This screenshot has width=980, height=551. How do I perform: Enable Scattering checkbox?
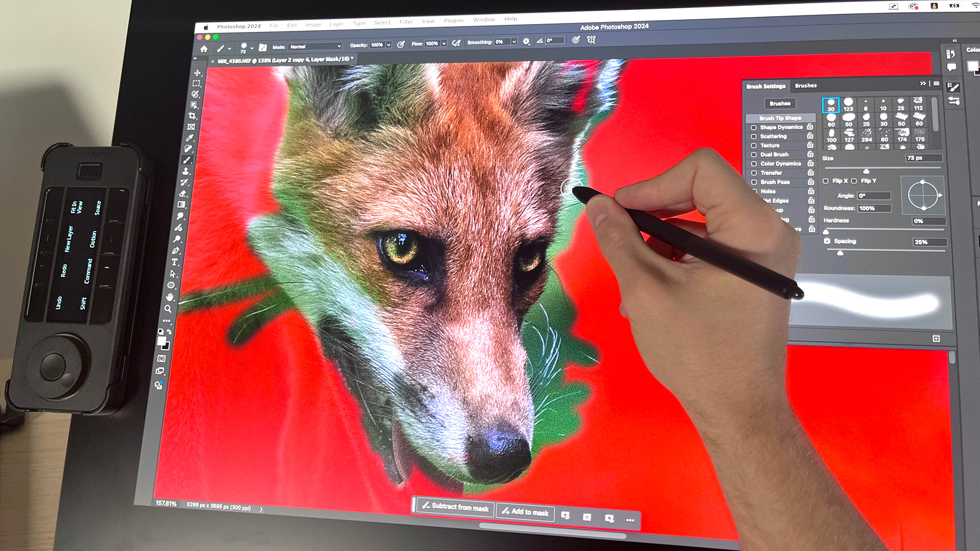754,137
